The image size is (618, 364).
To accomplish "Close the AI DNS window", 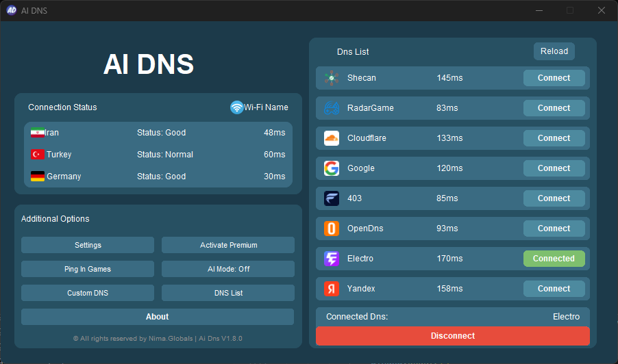I will (x=601, y=10).
